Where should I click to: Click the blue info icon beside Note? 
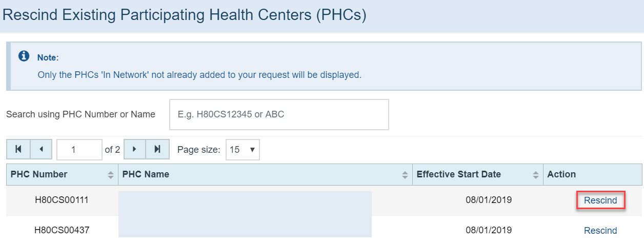(24, 56)
